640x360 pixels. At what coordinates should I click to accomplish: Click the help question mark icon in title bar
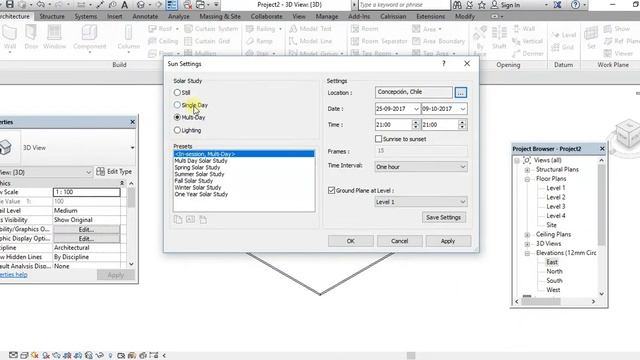(x=575, y=5)
